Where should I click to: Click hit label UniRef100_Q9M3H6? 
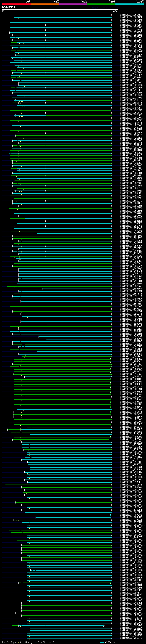(131, 35)
